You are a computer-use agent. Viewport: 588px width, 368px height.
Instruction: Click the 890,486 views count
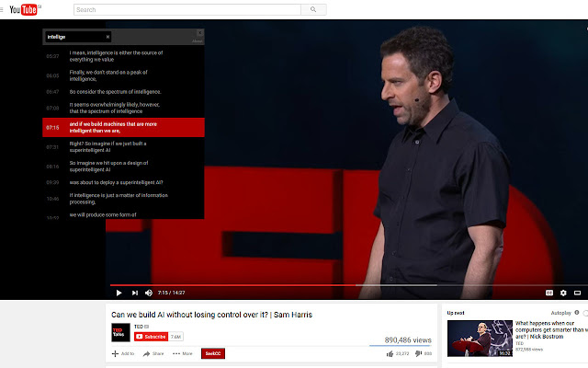tap(408, 340)
